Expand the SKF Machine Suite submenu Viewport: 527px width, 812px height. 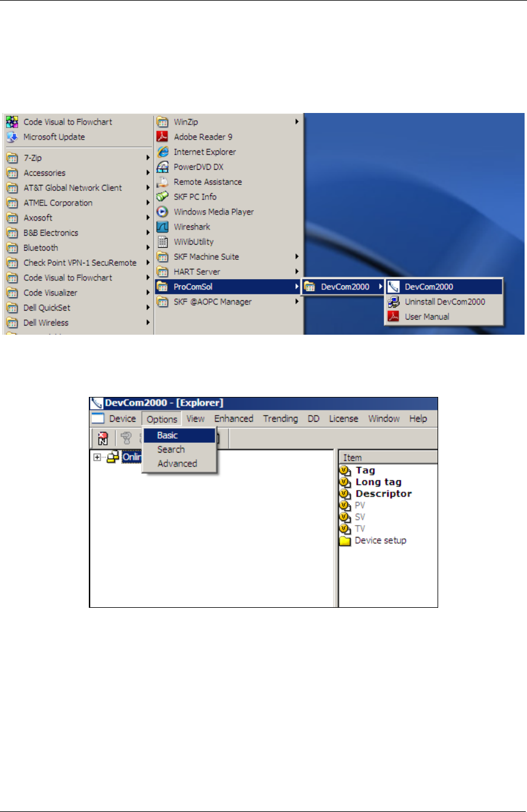228,257
